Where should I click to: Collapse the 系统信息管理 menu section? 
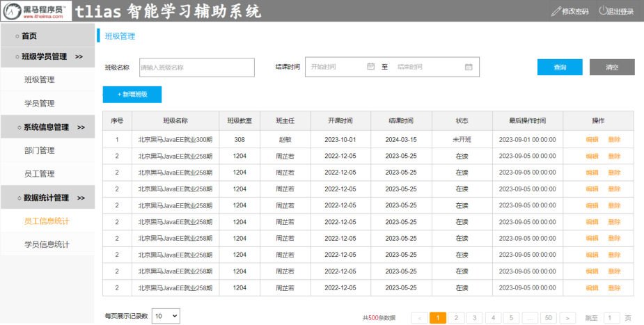point(47,127)
